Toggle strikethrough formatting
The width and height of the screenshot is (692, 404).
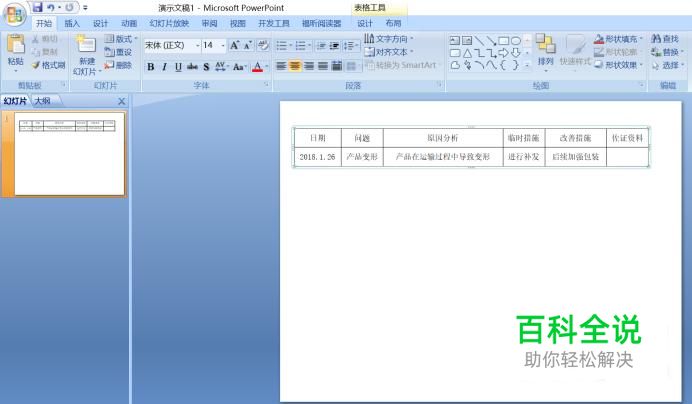[x=192, y=67]
